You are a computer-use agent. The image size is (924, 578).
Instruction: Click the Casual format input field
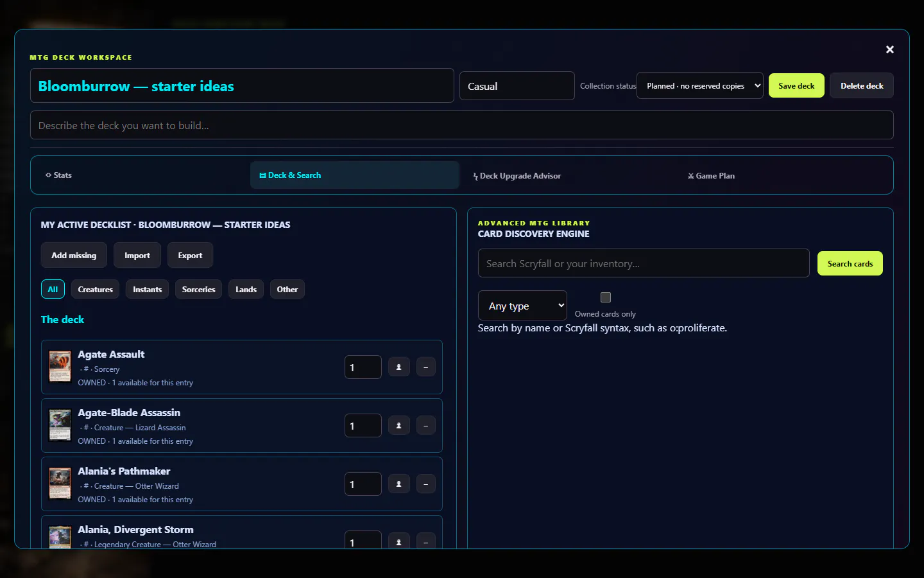[x=517, y=85]
